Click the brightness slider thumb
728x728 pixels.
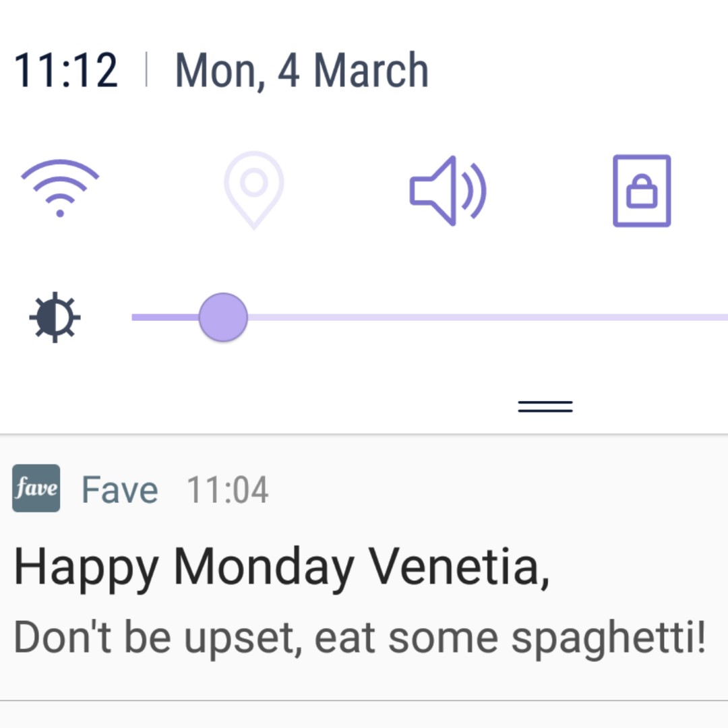[x=223, y=317]
